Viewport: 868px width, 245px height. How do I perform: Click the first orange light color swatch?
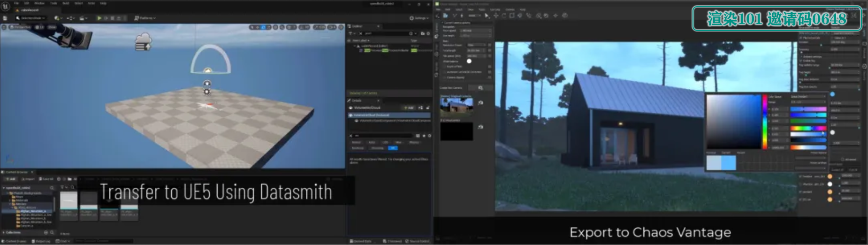(x=830, y=176)
